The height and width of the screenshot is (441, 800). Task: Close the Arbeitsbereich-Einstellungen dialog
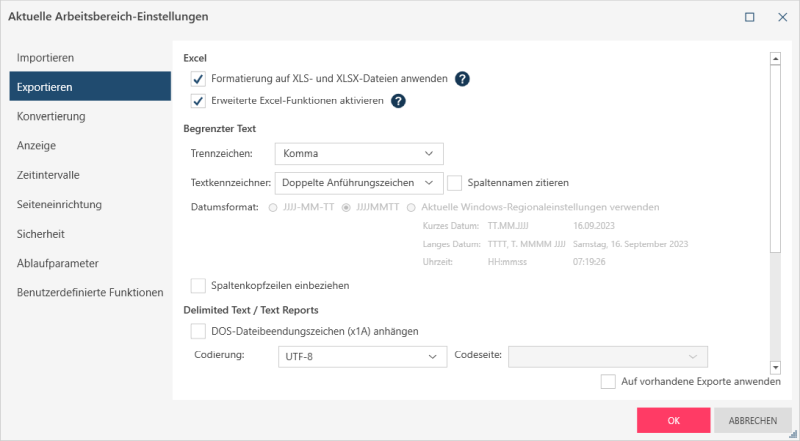pos(781,17)
